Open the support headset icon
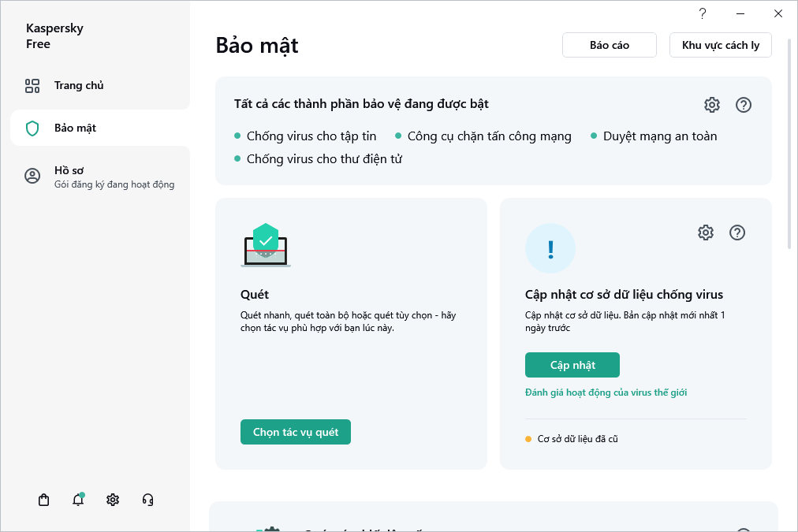Screen dimensions: 798x532 147,500
